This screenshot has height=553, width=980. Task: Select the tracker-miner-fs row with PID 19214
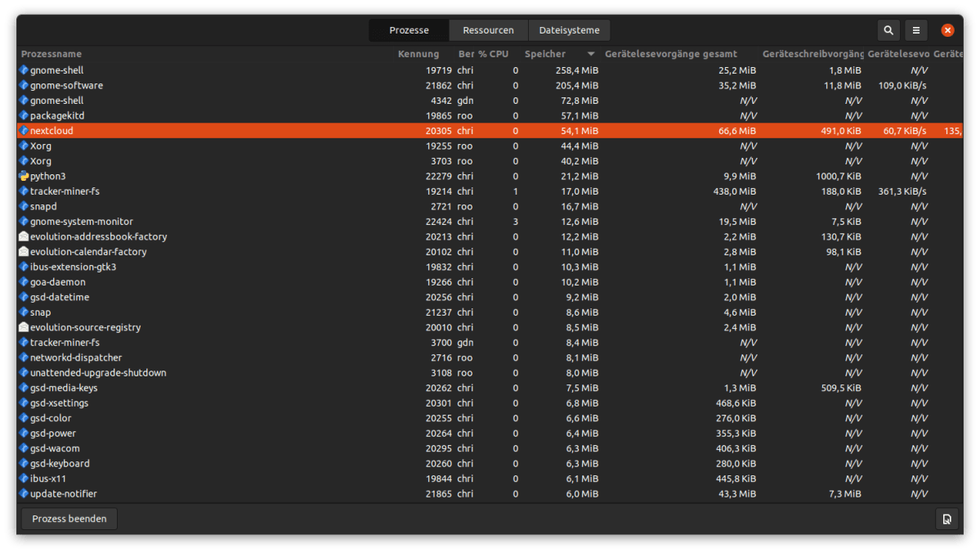click(x=490, y=191)
